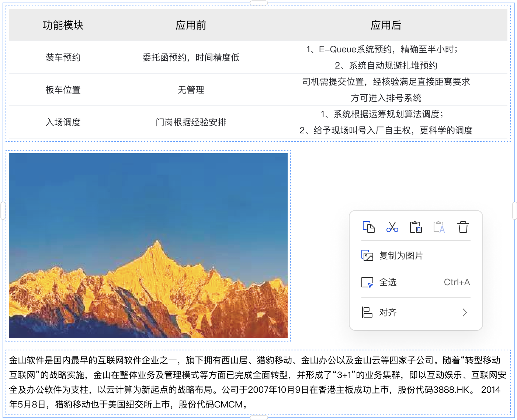Select the 装车预约 table cell
The width and height of the screenshot is (517, 420).
[63, 57]
